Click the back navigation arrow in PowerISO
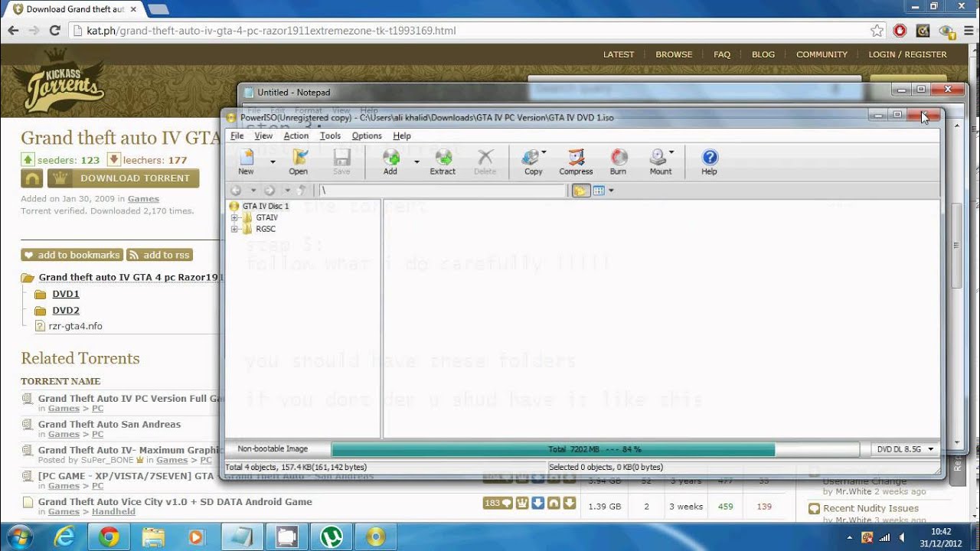This screenshot has height=551, width=980. click(236, 191)
